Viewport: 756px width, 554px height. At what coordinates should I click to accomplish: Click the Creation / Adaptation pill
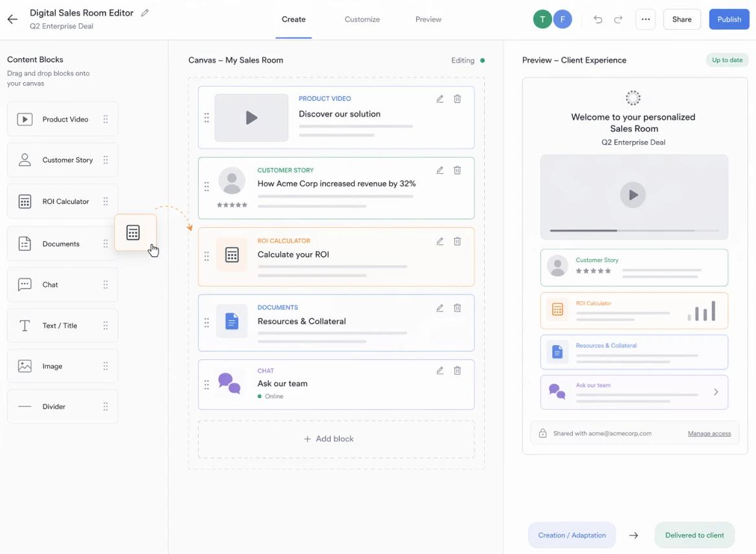coord(572,535)
